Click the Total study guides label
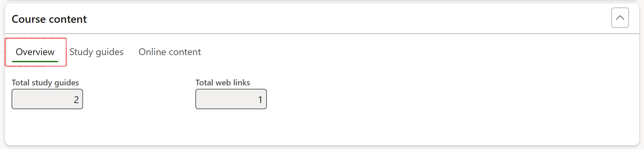Image resolution: width=644 pixels, height=149 pixels. click(x=45, y=83)
